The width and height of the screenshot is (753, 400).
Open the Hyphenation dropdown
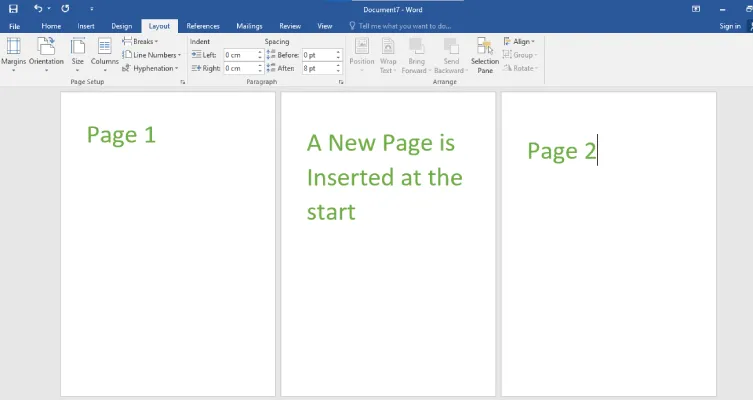150,68
